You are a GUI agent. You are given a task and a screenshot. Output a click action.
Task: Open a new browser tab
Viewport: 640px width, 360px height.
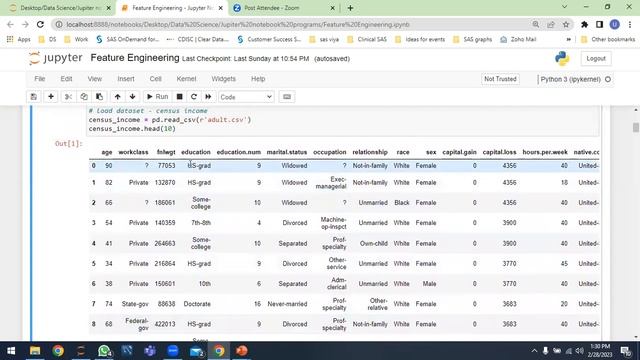(x=350, y=8)
